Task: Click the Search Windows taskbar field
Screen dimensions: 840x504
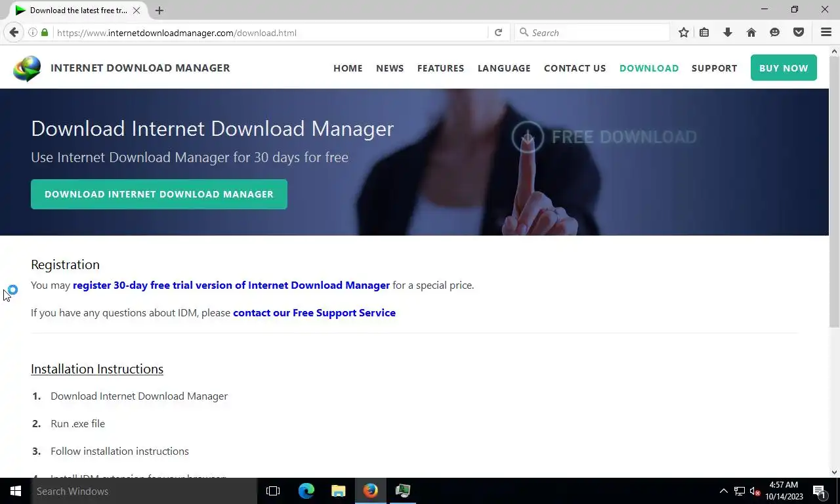Action: pos(144,491)
